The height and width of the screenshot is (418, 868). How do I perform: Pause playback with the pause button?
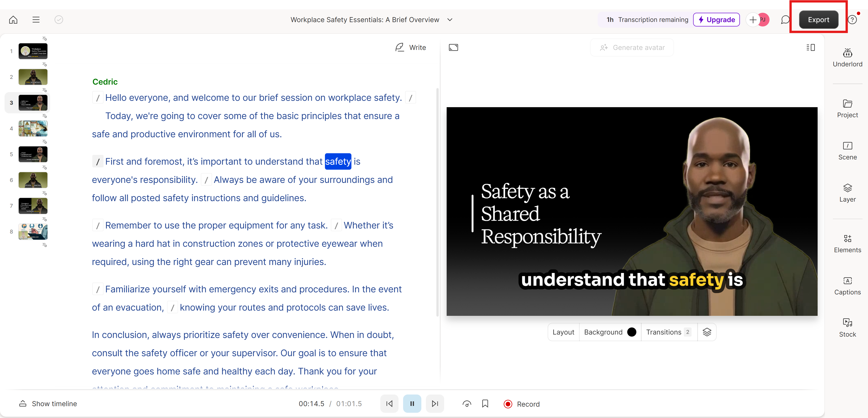point(412,403)
